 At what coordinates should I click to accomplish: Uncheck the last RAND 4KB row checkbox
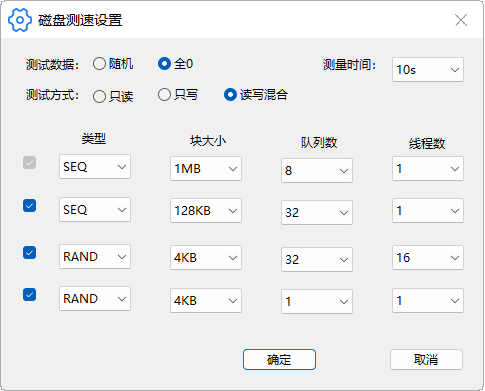point(29,294)
